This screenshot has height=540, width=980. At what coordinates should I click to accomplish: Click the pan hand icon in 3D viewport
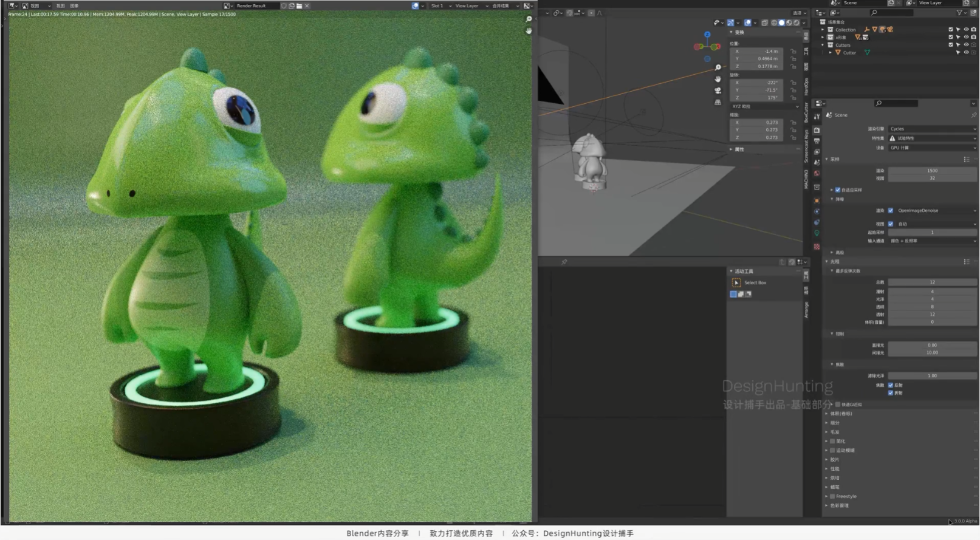(x=718, y=79)
